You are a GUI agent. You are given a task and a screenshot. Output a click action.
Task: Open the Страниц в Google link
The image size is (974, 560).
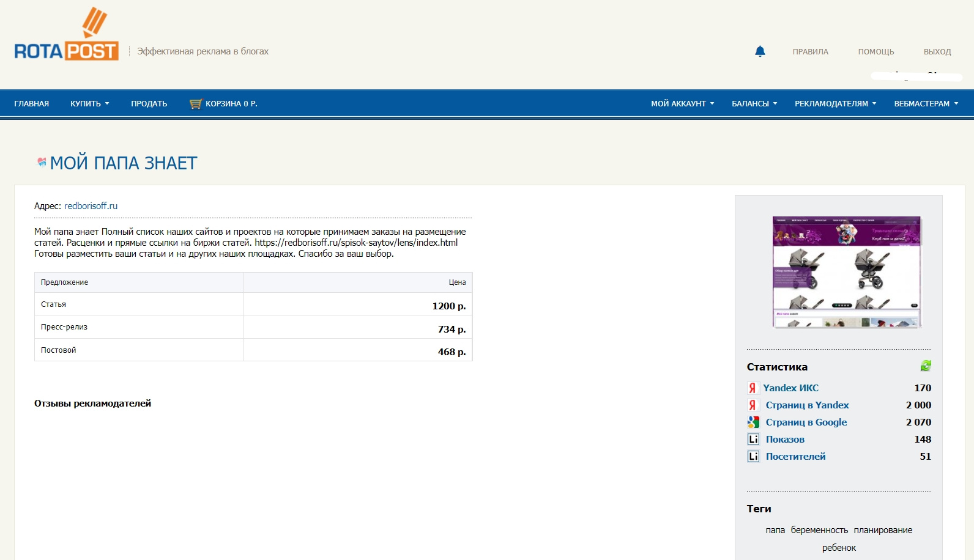click(x=806, y=422)
